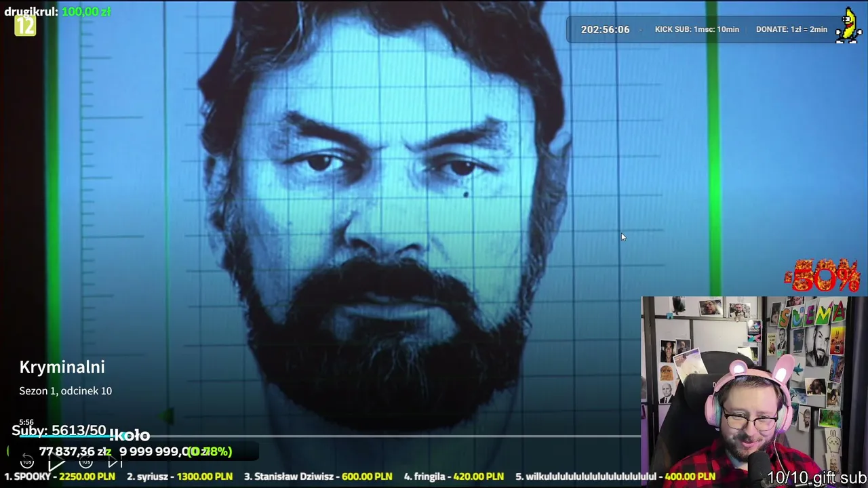Click the 5:56 playback timestamp

click(x=26, y=422)
